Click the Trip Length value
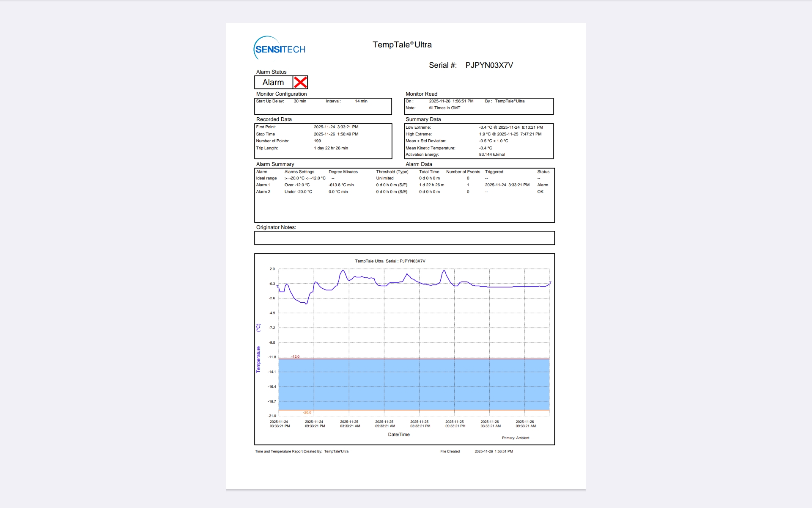Screen dimensions: 812x508 (331, 148)
